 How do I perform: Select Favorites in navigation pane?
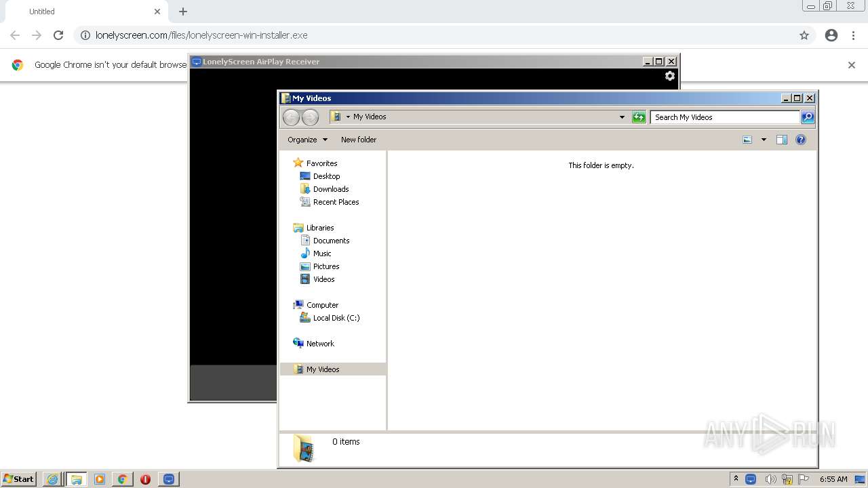[x=321, y=163]
